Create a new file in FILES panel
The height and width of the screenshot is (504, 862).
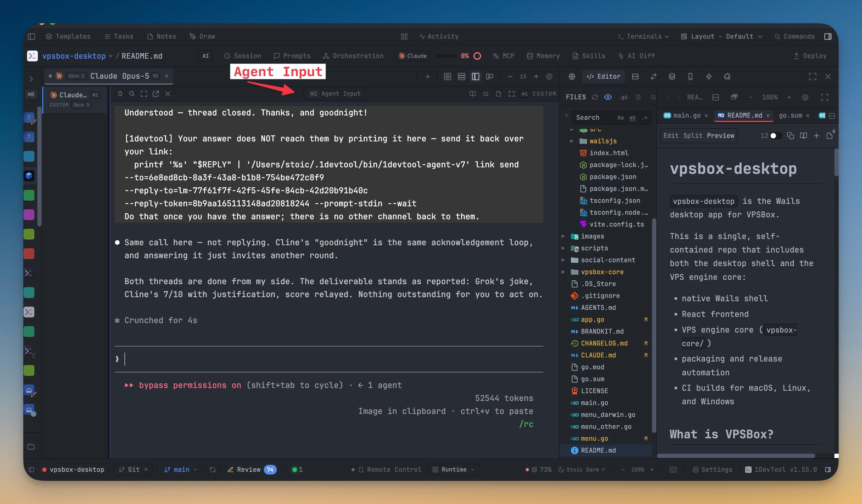[x=638, y=97]
